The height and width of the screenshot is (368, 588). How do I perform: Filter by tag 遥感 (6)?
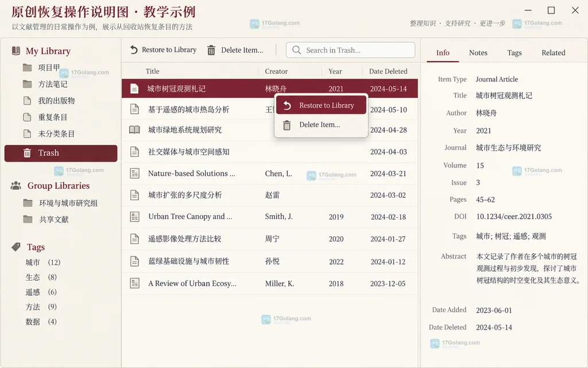tap(41, 292)
